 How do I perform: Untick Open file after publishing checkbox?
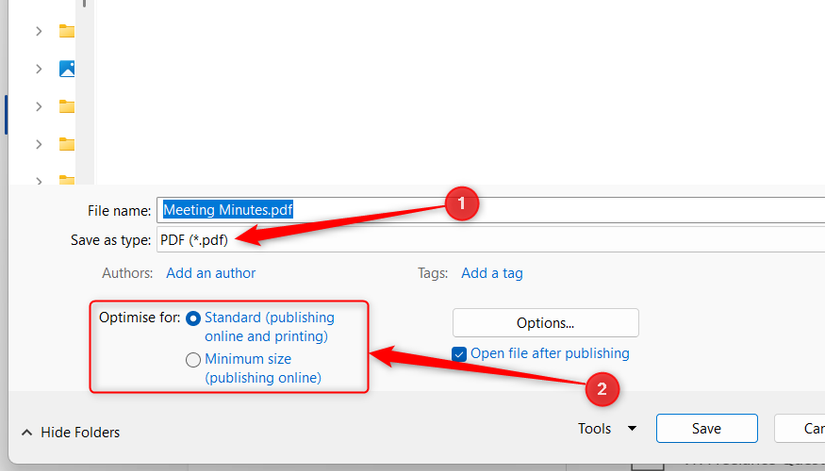(x=459, y=354)
